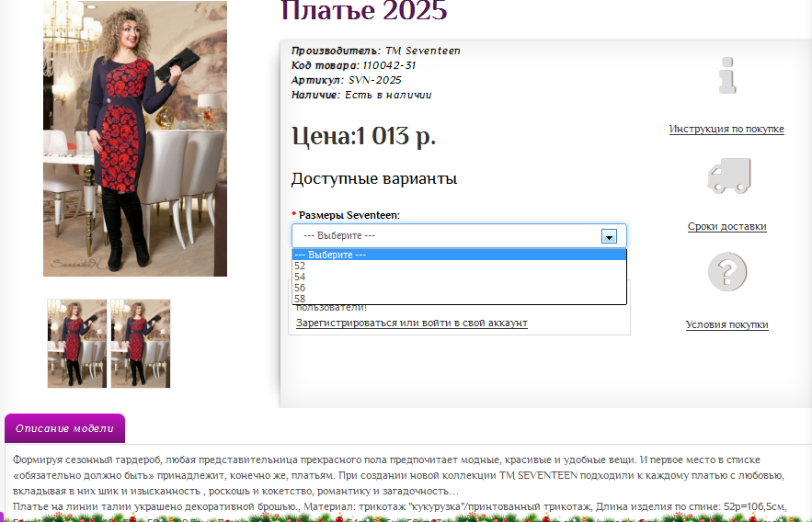Screen dimensions: 812x522
Task: Choose size 54 from the list
Action: [459, 277]
